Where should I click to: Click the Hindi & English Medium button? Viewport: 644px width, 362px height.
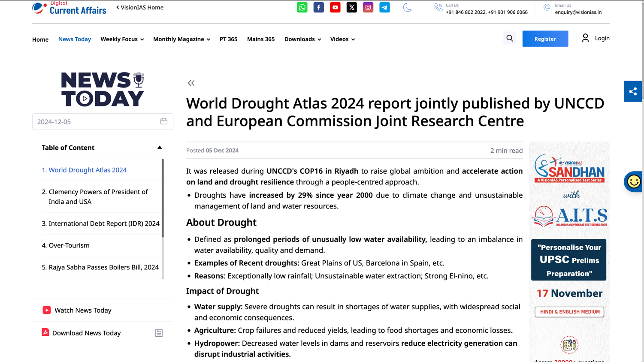[569, 312]
